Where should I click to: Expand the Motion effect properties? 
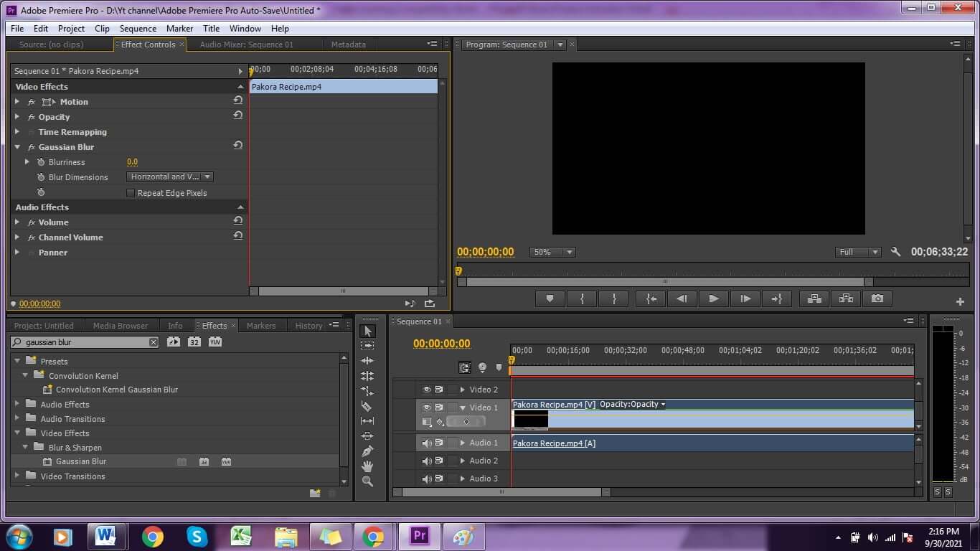point(17,102)
